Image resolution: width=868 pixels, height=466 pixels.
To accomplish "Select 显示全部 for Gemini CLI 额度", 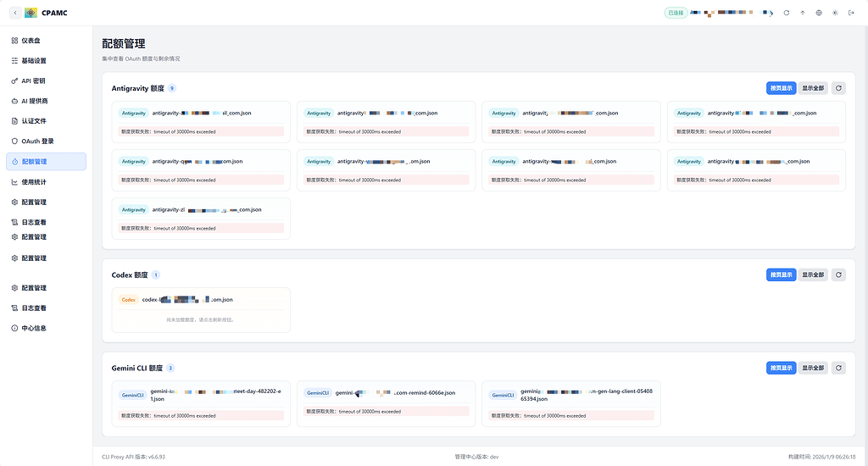I will (813, 368).
